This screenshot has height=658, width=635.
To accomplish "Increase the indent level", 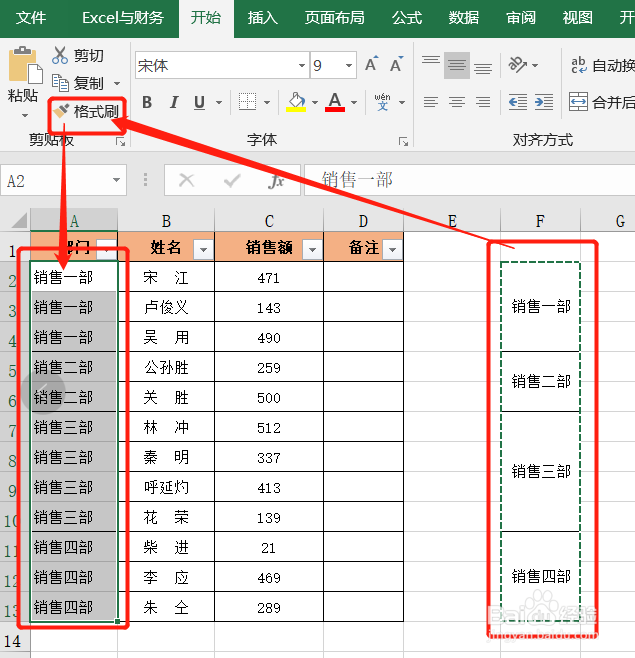I will pos(544,102).
